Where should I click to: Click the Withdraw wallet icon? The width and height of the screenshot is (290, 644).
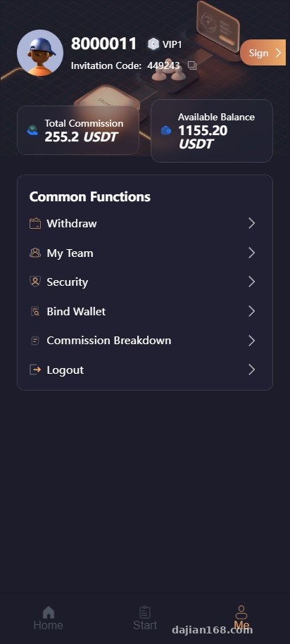(x=35, y=224)
